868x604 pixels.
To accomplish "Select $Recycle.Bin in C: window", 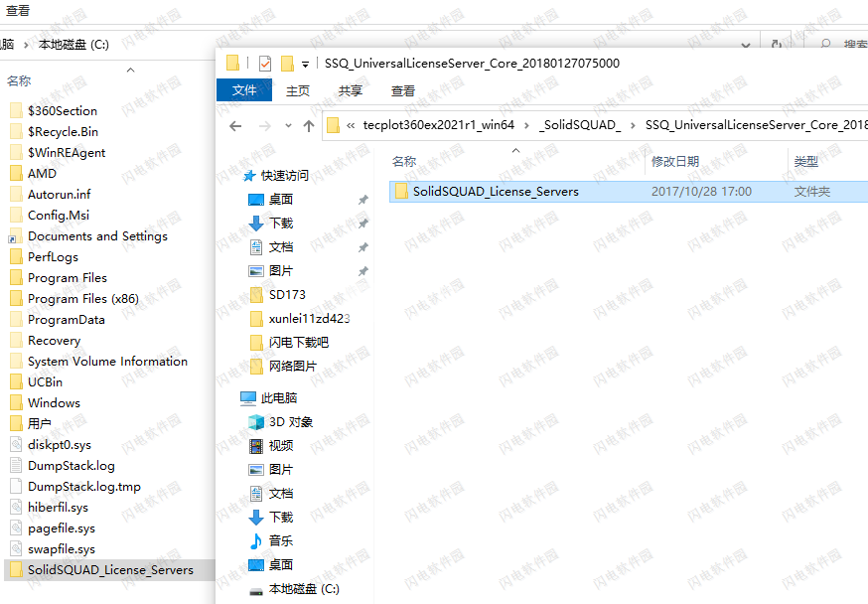I will click(55, 132).
